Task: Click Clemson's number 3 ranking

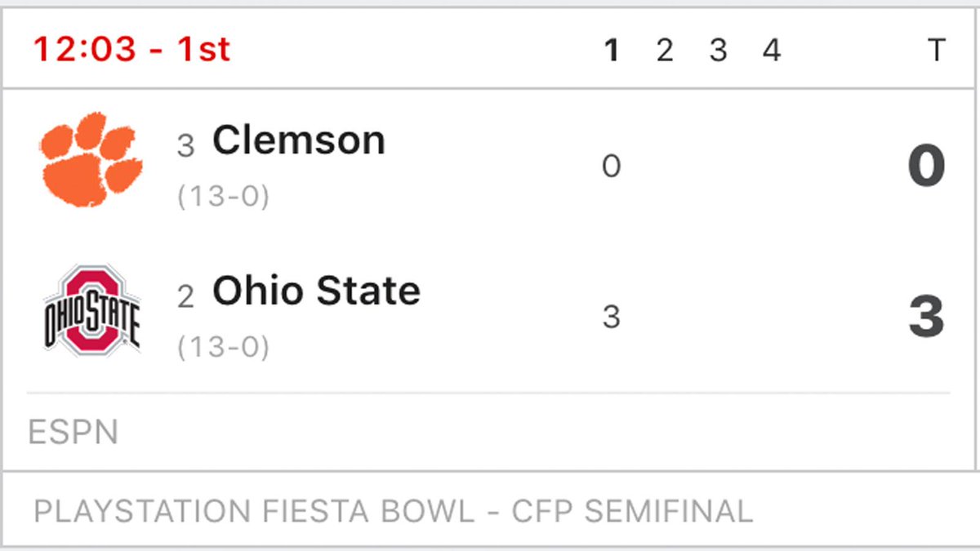Action: pos(186,146)
